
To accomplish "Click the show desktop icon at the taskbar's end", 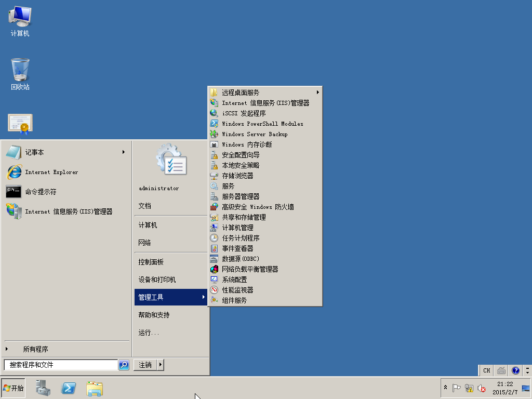I will pos(526,388).
